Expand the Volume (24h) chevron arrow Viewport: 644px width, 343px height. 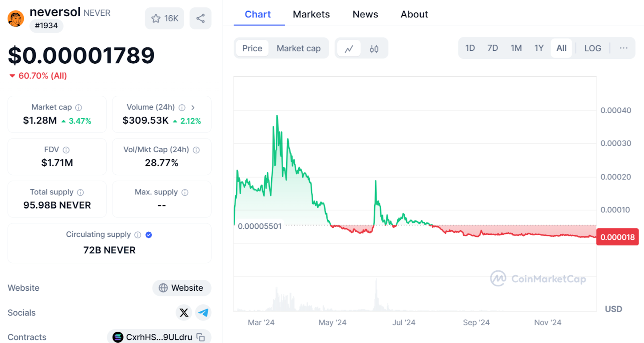tap(193, 107)
